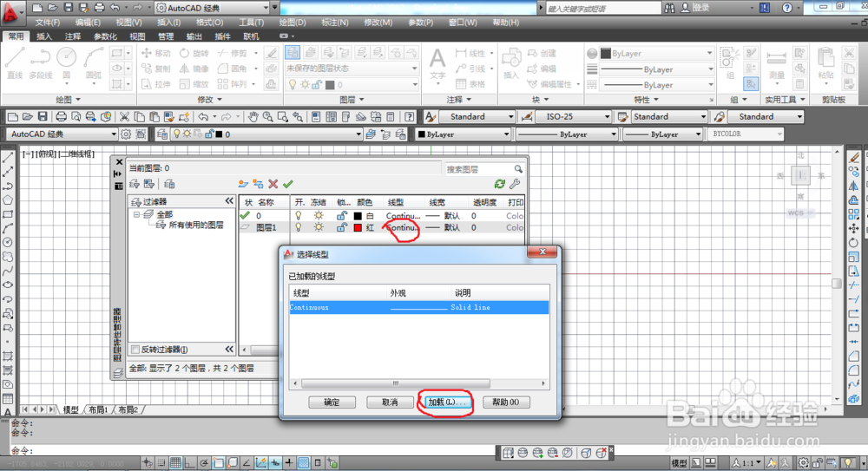Screen dimensions: 868x471
Task: Open layer manager settings wrench
Action: (515, 184)
